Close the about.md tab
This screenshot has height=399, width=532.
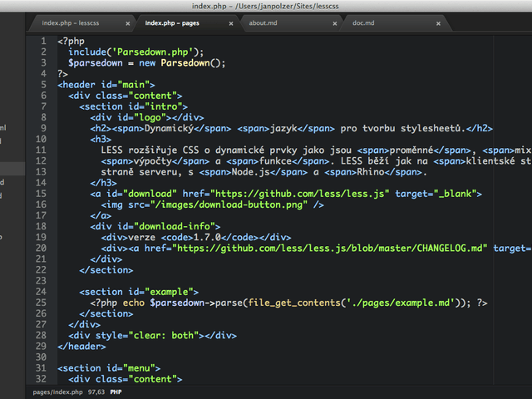point(334,24)
